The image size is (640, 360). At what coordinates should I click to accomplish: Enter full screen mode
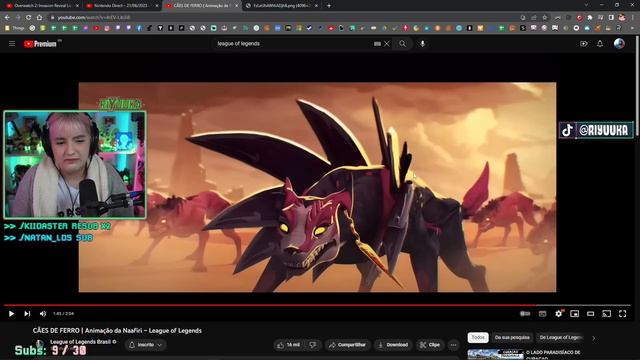pos(622,313)
